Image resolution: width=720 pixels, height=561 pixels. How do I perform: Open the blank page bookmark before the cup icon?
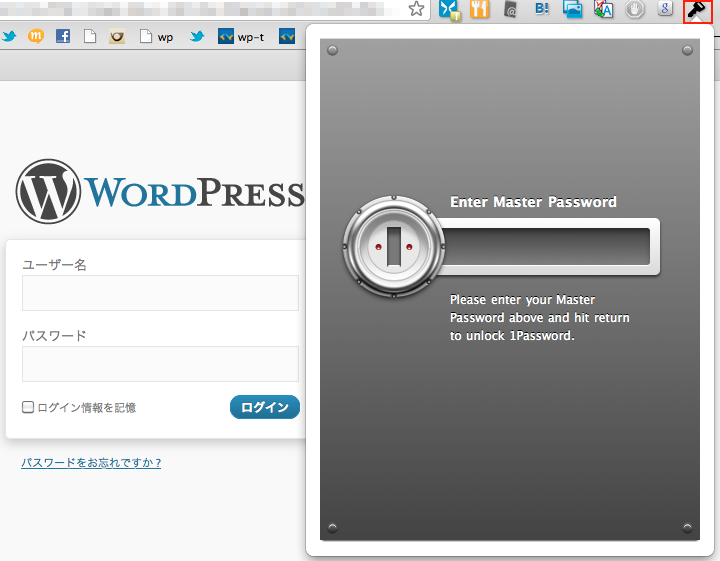coord(90,36)
